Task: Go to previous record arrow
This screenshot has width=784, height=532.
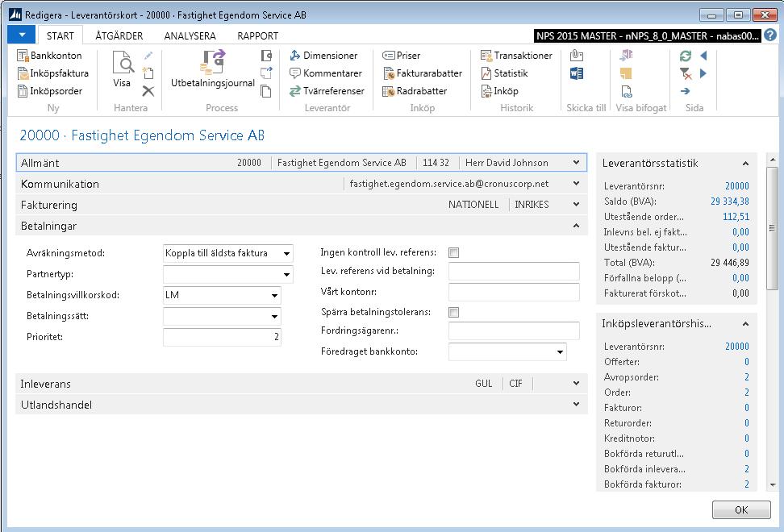Action: [x=703, y=56]
